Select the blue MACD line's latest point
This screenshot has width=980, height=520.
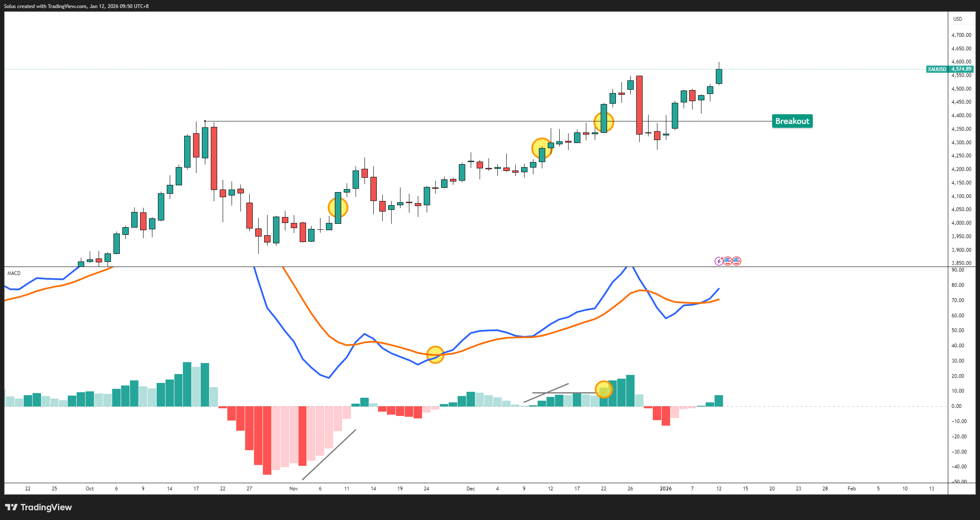pos(719,289)
